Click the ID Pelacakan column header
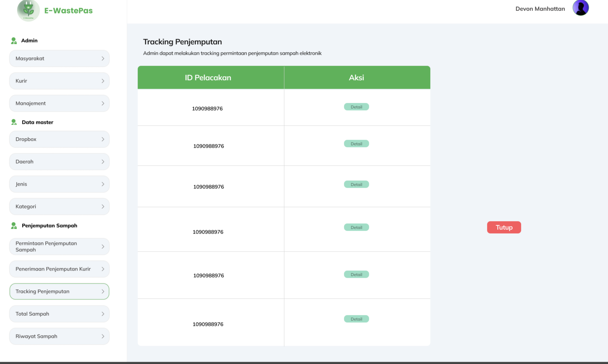The height and width of the screenshot is (364, 608). (208, 78)
